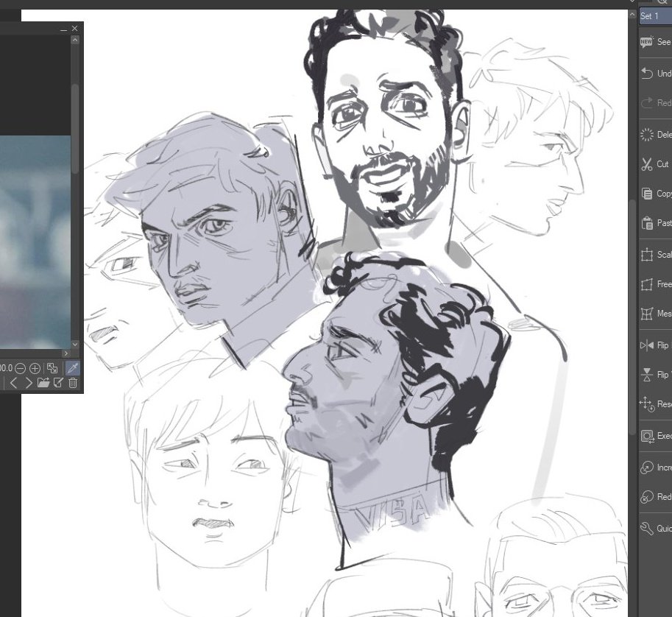This screenshot has width=672, height=617.
Task: Click Sub View horizontal scrollbar right arrow
Action: click(66, 353)
